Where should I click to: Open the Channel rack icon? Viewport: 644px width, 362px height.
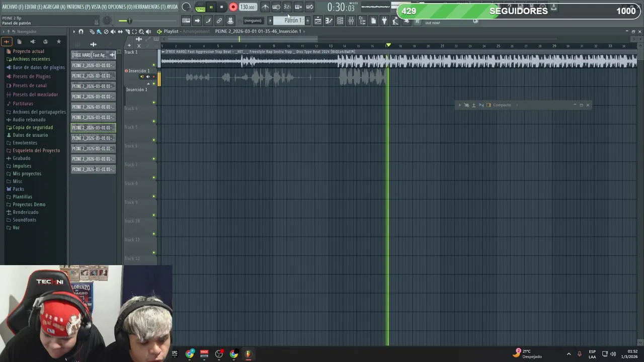[x=340, y=21]
